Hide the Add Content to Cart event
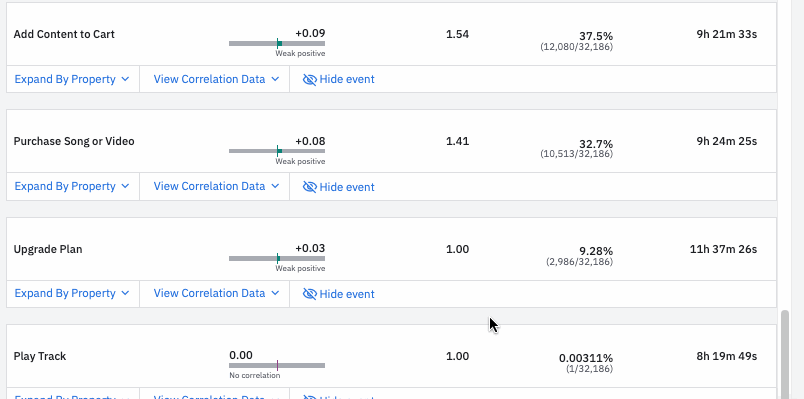804x399 pixels. (339, 79)
